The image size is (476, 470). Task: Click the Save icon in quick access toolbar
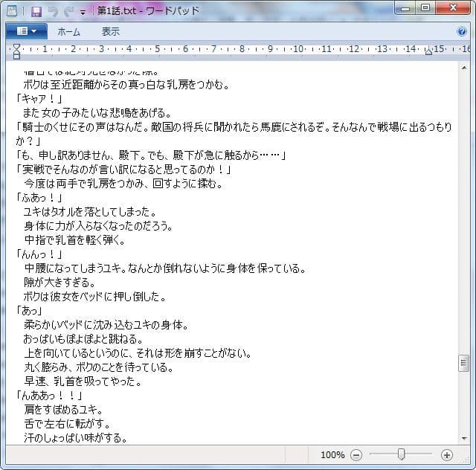36,11
